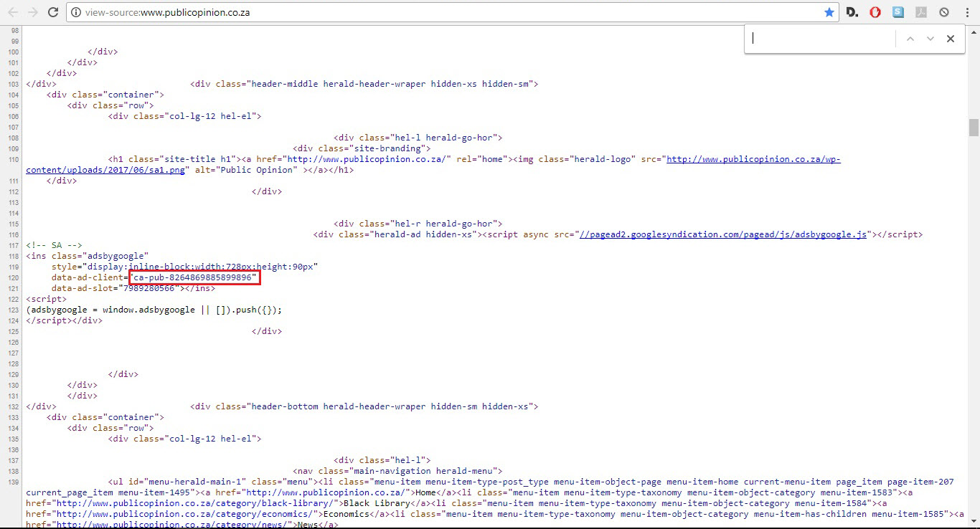
Task: Click line number 139
Action: point(14,482)
